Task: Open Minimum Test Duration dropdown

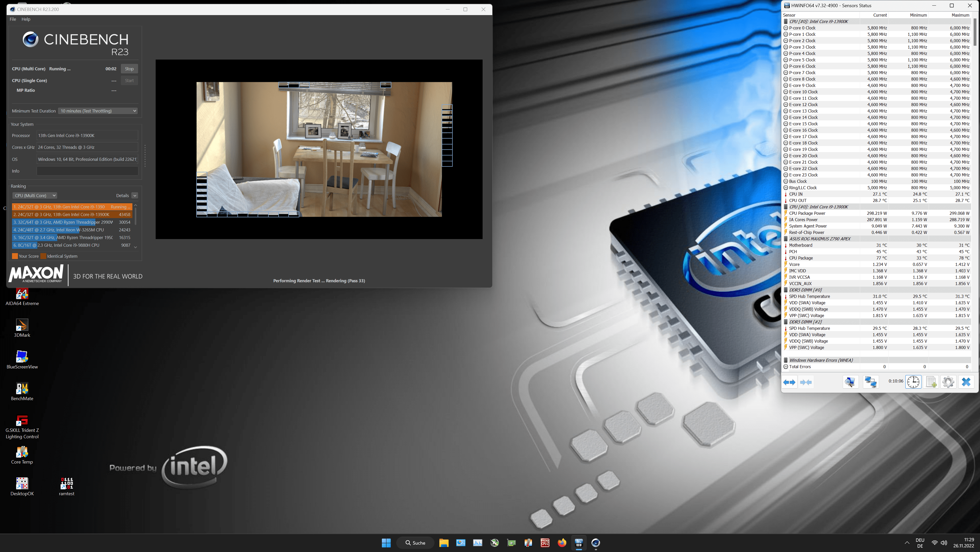Action: (x=98, y=111)
